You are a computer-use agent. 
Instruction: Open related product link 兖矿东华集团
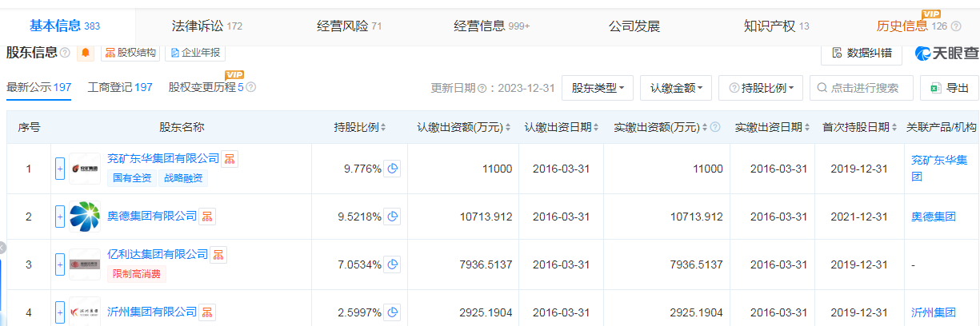(x=938, y=169)
